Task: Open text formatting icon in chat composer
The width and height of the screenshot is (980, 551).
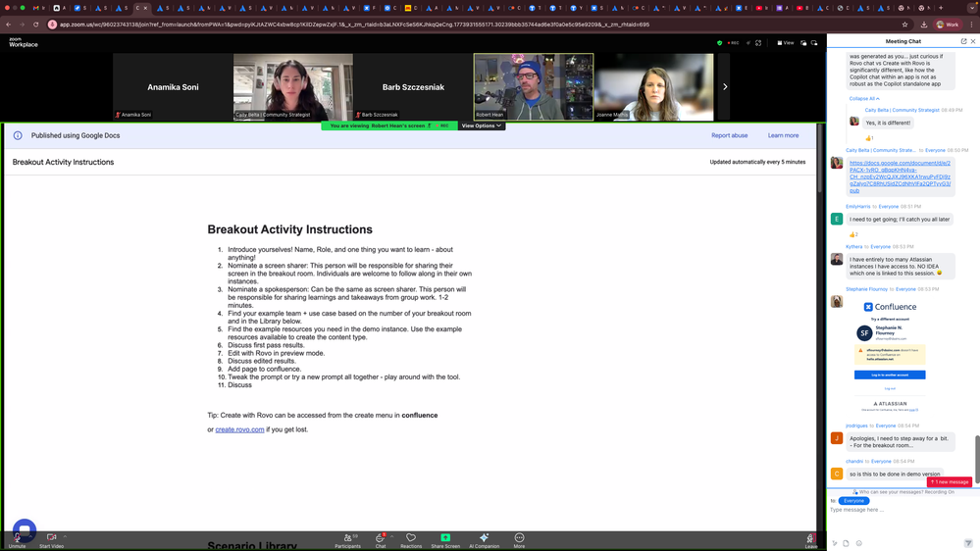Action: click(x=835, y=543)
